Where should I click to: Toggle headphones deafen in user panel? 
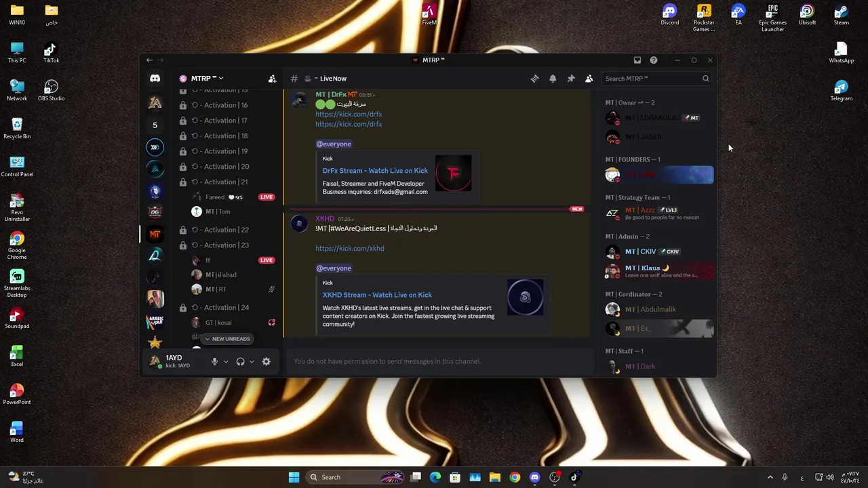[x=240, y=361]
